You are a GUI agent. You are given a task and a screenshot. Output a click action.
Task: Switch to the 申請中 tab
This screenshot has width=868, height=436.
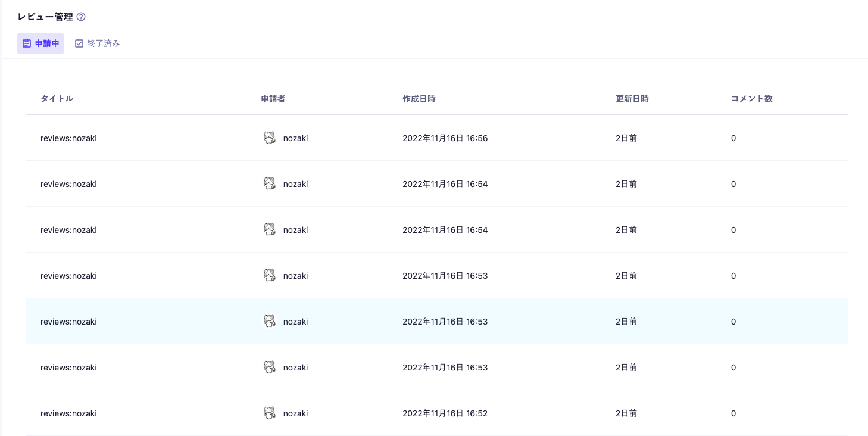[40, 43]
